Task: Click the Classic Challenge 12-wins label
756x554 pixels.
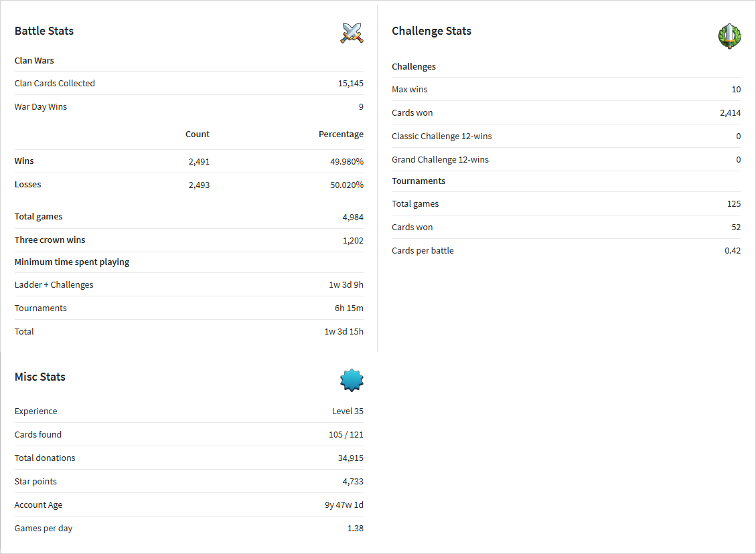Action: 442,136
